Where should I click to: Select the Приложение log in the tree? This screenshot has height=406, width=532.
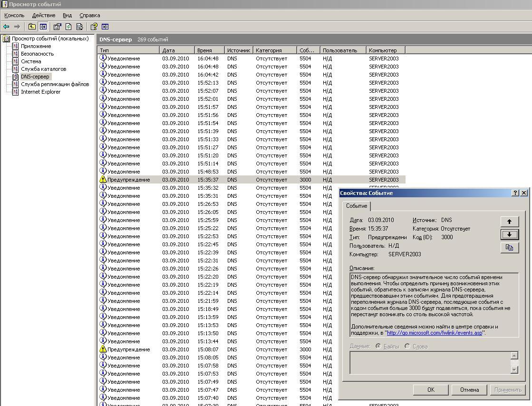(36, 46)
